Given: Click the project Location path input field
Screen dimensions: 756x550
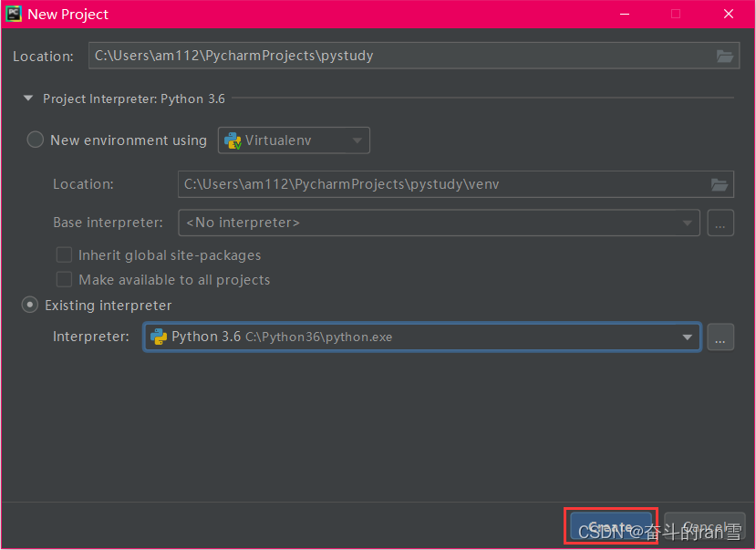Looking at the screenshot, I should [414, 56].
